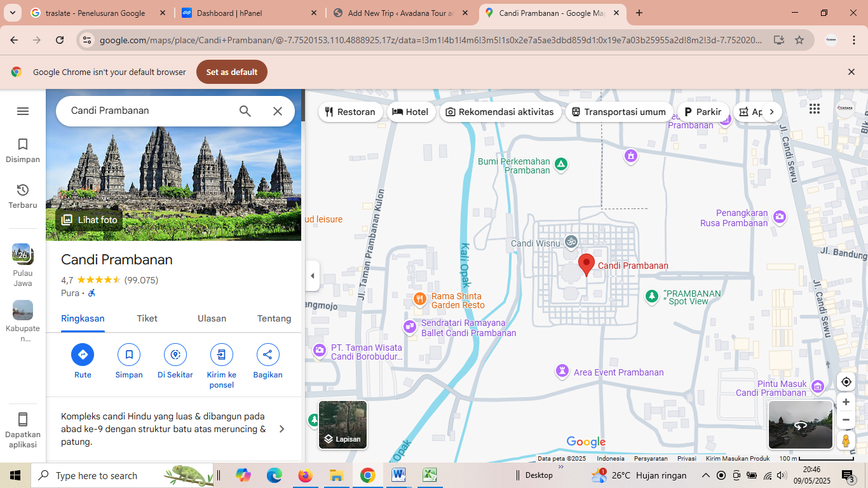The height and width of the screenshot is (488, 868).
Task: Click the Simpan bookmark icon
Action: (x=129, y=355)
